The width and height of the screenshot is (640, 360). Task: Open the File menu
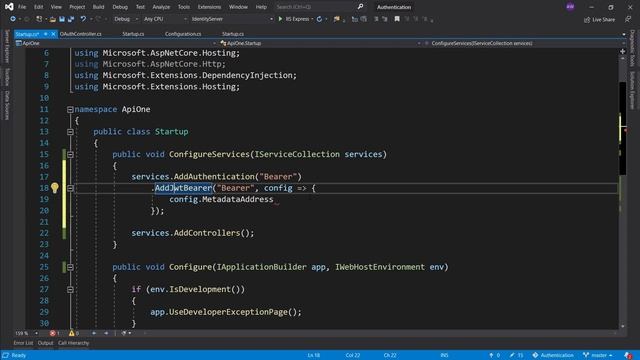coord(22,7)
